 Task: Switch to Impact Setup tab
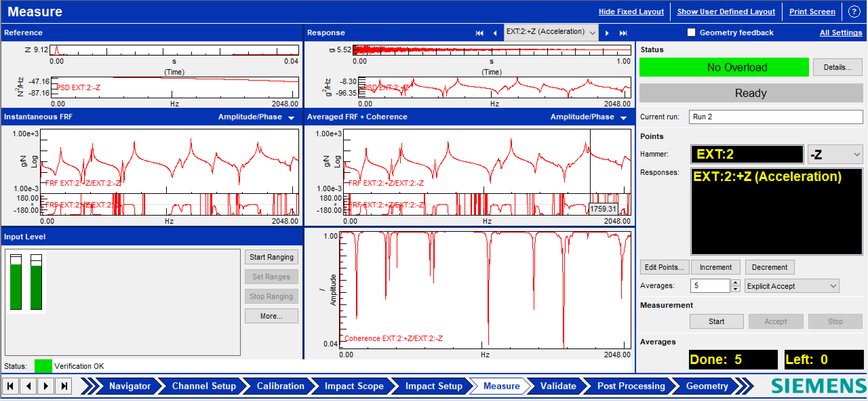coord(434,386)
